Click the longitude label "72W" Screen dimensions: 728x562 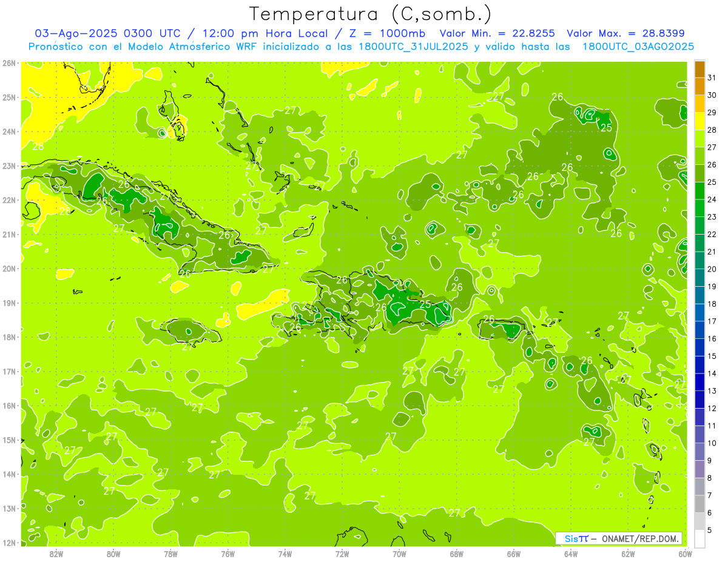point(342,554)
